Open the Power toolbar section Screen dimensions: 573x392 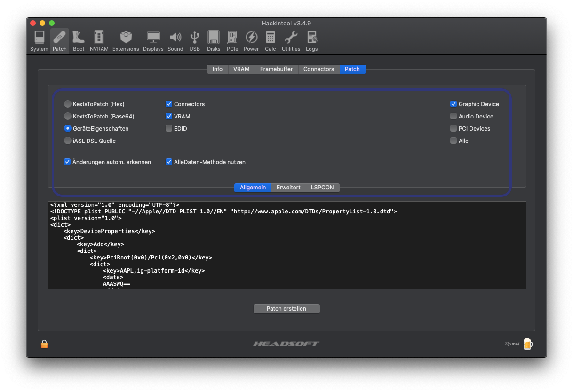[x=251, y=41]
